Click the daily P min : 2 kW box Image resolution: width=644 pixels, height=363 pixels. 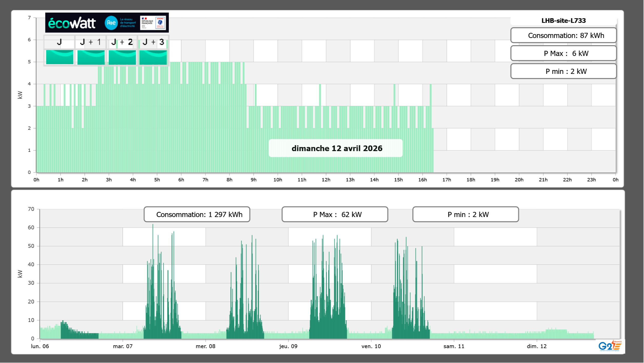(563, 71)
